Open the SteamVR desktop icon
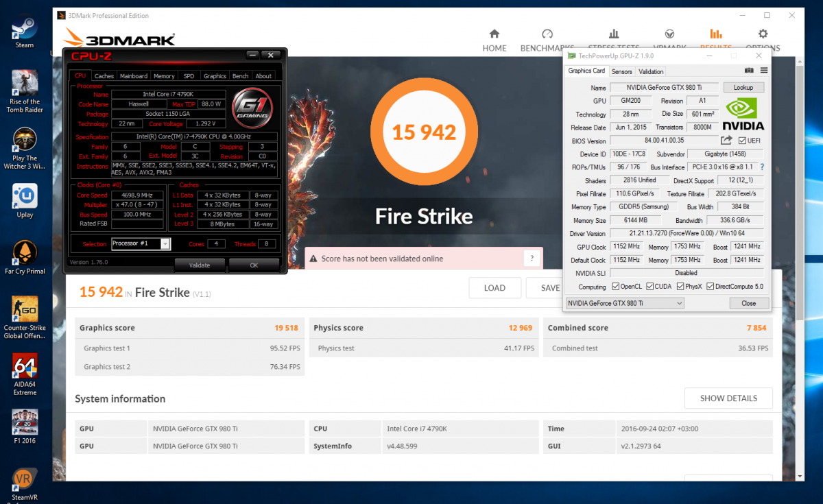823x504 pixels. (x=25, y=485)
